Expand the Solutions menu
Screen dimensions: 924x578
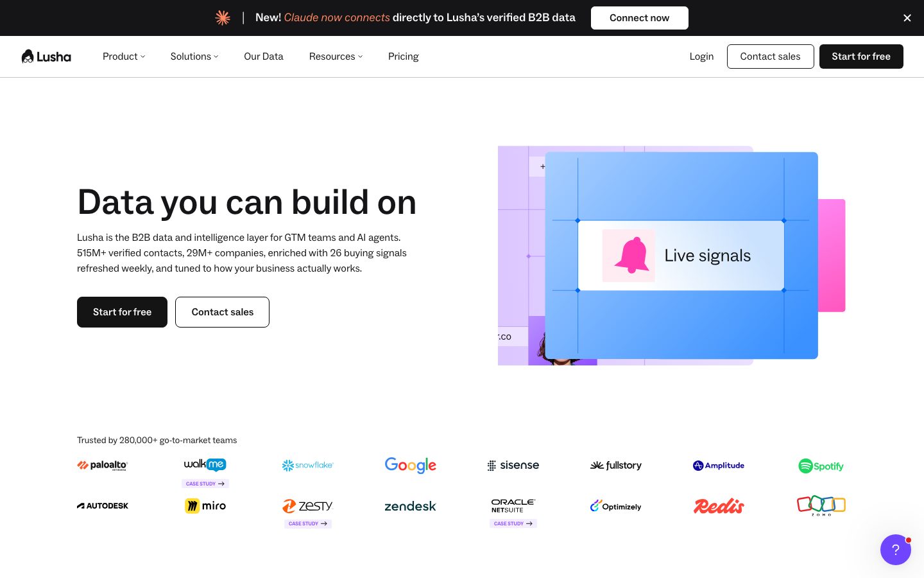coord(194,57)
